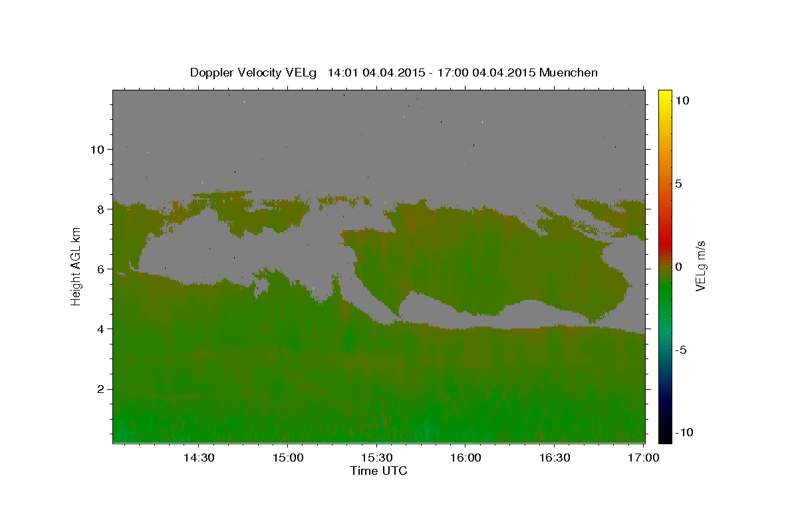Click the 15:30 time tick label
This screenshot has height=532, width=798.
tap(376, 458)
